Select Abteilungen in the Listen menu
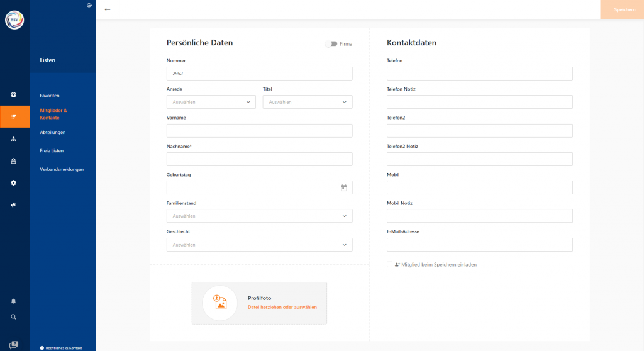Image resolution: width=644 pixels, height=351 pixels. pos(53,133)
